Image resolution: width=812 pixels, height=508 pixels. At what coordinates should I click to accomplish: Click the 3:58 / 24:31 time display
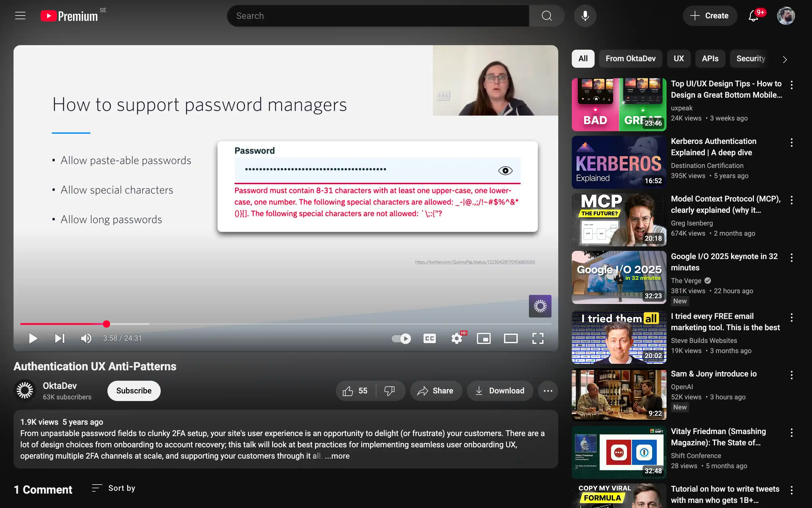122,338
